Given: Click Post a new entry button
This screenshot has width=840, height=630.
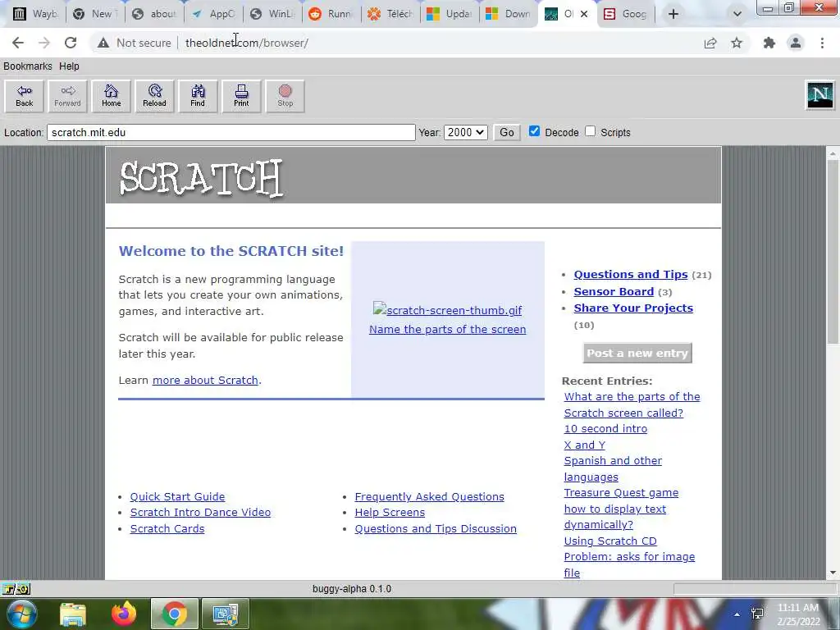Looking at the screenshot, I should tap(637, 353).
